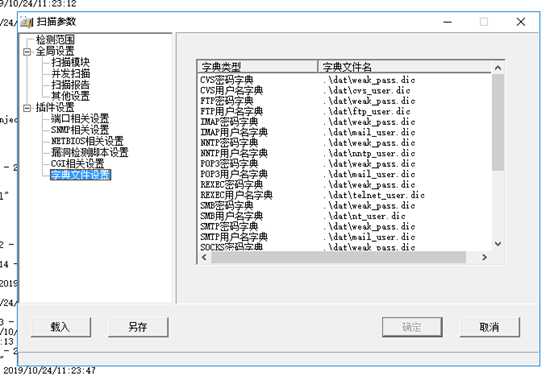This screenshot has width=554, height=376.
Task: Open SNMP相关设置 in the tree
Action: [x=80, y=130]
